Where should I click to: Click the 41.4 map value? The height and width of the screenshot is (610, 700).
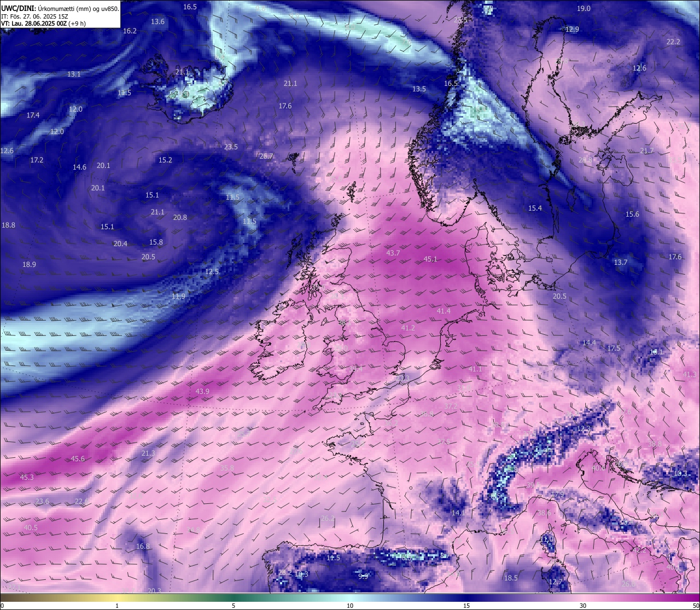pyautogui.click(x=444, y=311)
